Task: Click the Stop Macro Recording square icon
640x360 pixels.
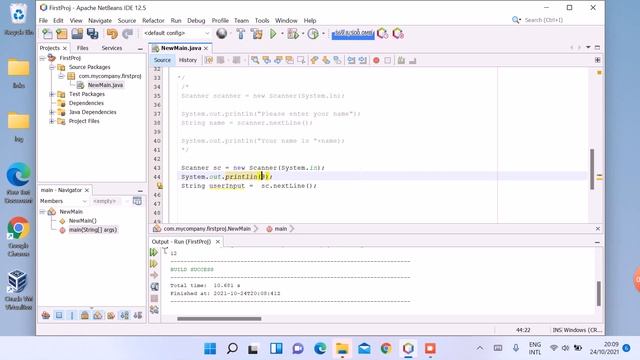Action: [x=388, y=60]
